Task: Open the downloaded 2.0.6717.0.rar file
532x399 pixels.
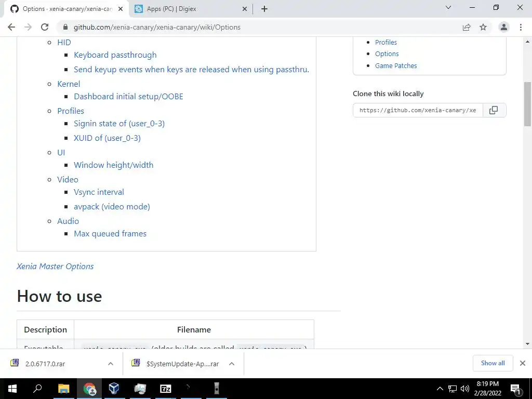Action: 45,364
